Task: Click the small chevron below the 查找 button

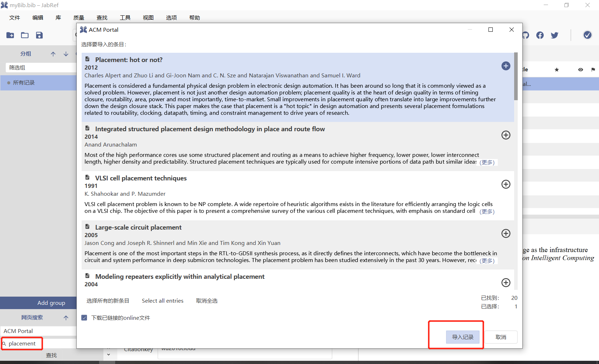Action: 108,355
